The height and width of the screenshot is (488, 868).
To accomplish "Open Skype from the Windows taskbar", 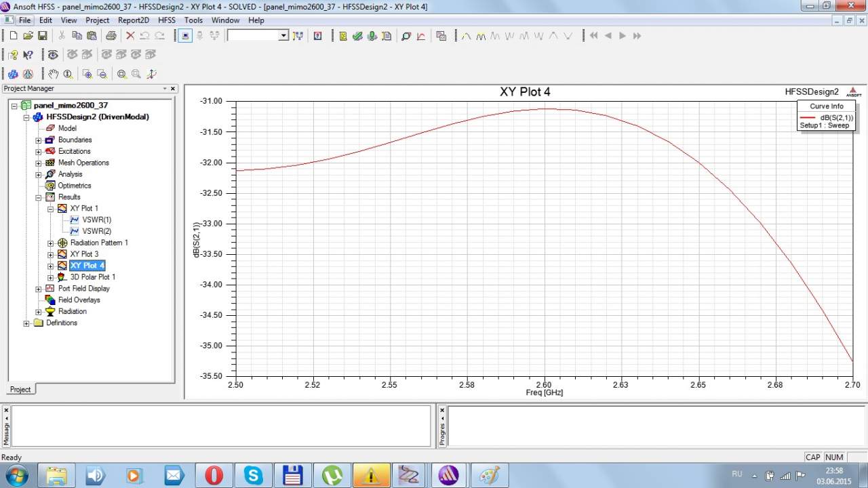I will tap(254, 475).
